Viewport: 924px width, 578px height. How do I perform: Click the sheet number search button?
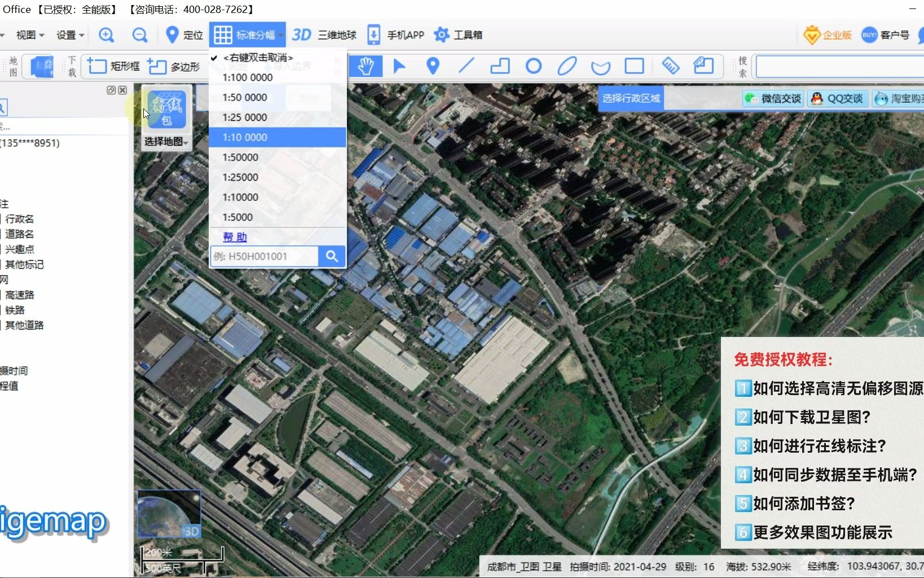(x=332, y=256)
